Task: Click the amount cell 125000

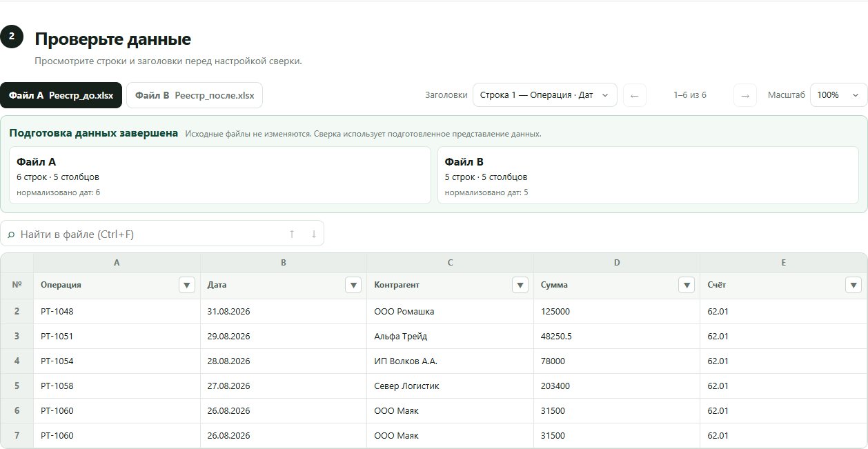Action: (x=617, y=311)
